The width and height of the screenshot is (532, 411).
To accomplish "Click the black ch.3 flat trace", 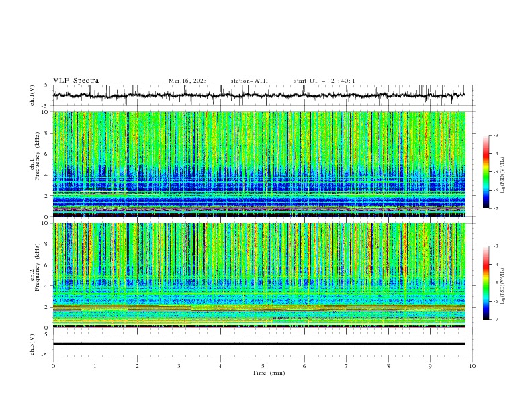I will (259, 344).
